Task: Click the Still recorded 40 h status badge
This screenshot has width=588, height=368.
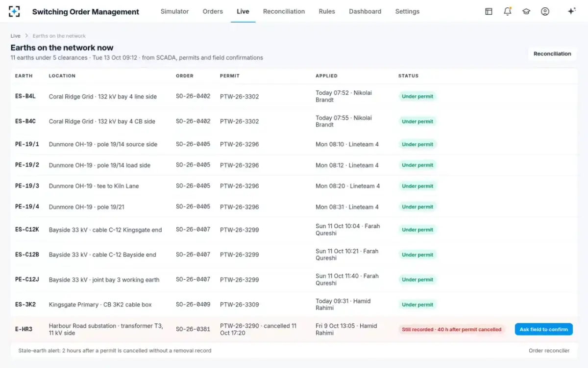Action: tap(452, 329)
